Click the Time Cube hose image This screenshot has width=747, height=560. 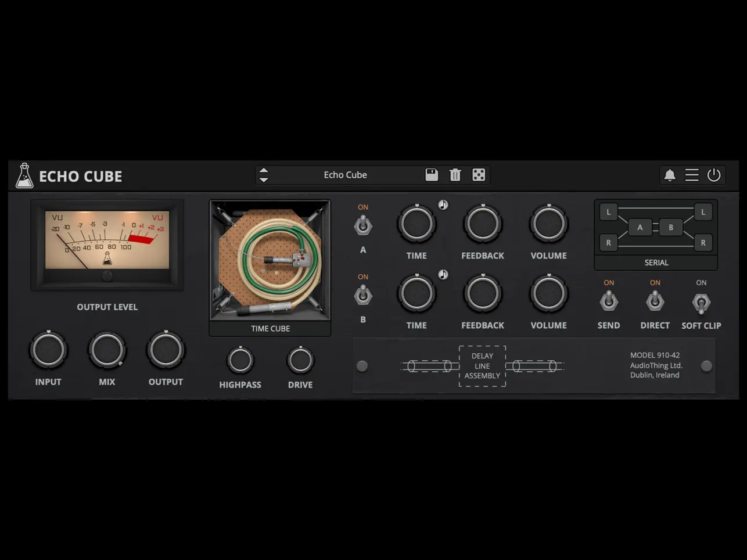[270, 260]
